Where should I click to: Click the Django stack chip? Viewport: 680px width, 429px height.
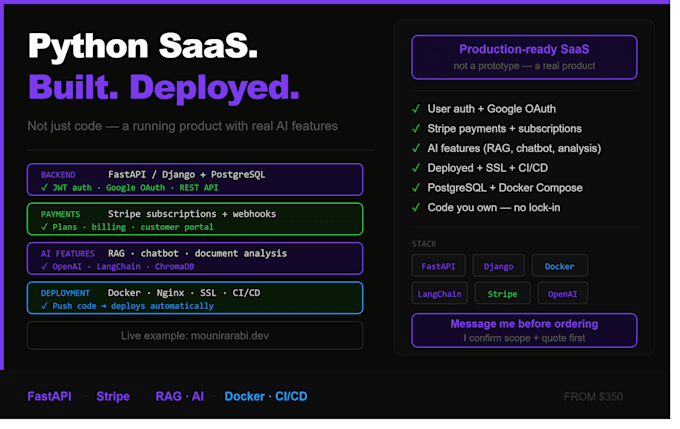tap(498, 266)
